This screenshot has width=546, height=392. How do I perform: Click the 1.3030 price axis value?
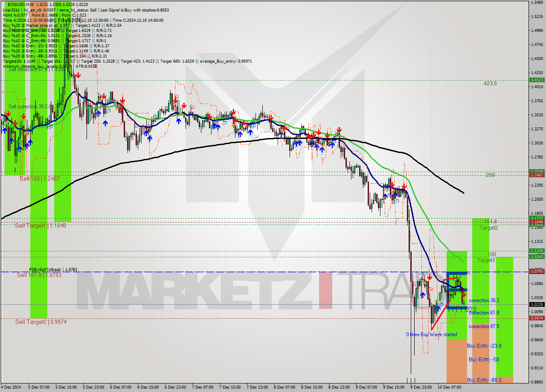(x=537, y=143)
